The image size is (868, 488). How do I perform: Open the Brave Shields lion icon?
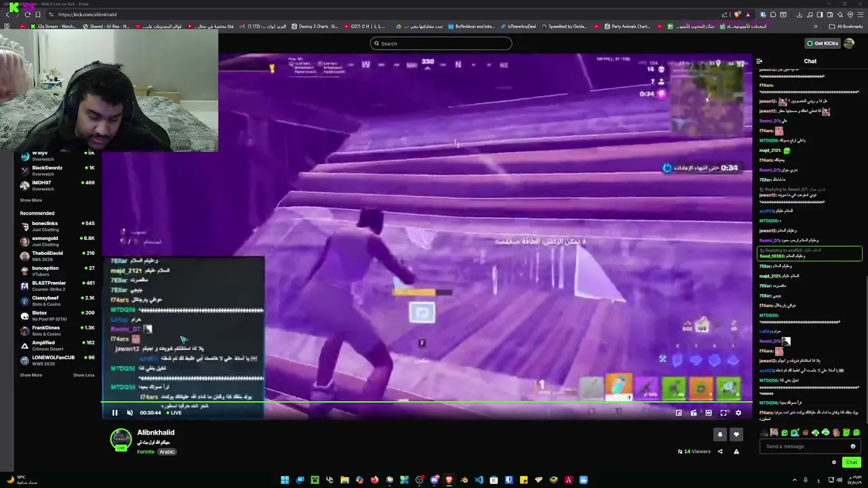[x=738, y=14]
